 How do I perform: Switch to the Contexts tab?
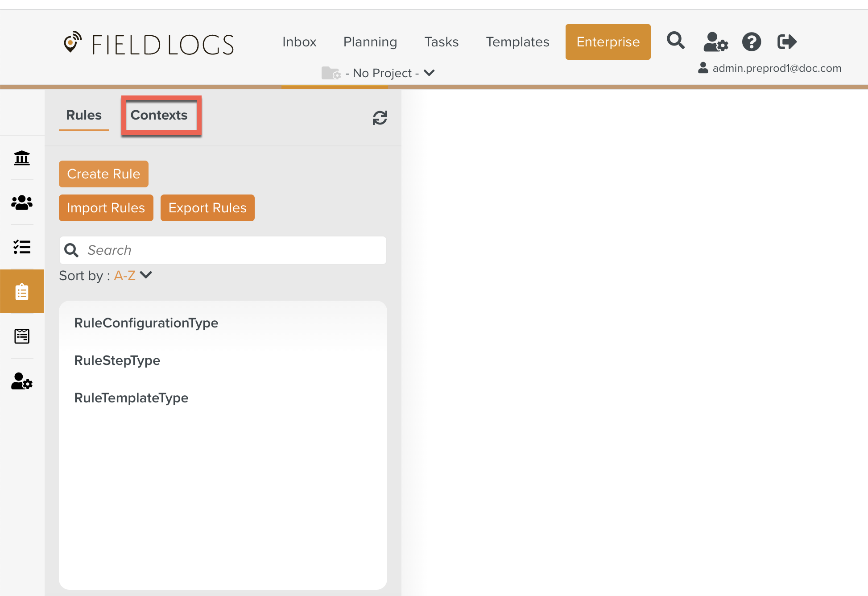tap(159, 115)
